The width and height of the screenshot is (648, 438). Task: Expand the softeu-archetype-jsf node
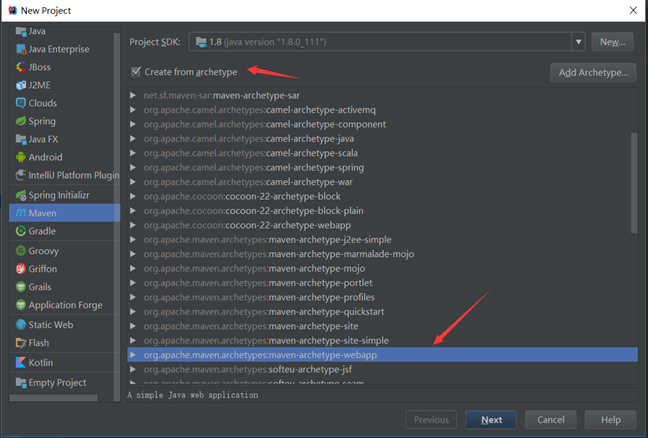click(133, 369)
